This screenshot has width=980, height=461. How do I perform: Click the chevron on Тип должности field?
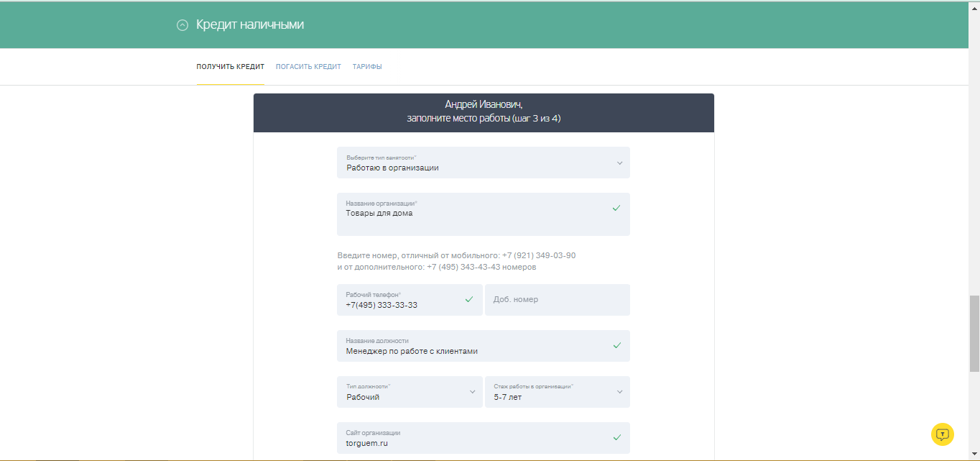click(x=473, y=392)
